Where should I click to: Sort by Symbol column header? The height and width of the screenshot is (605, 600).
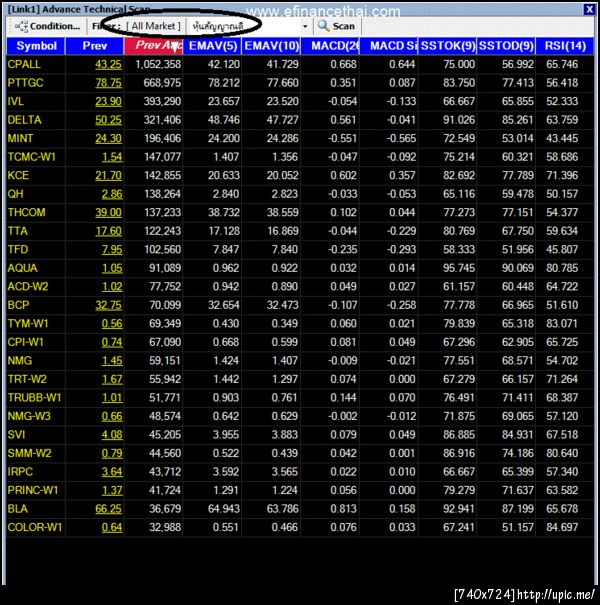pos(36,46)
